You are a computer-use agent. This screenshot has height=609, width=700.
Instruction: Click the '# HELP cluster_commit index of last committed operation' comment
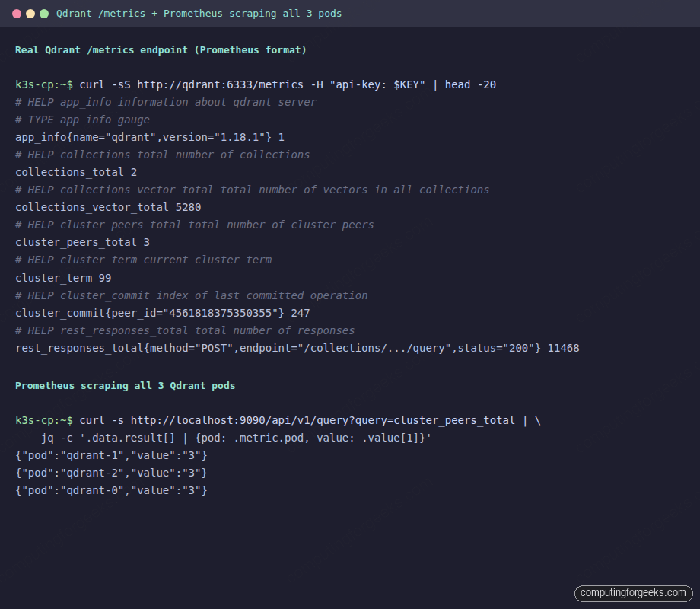pos(192,295)
